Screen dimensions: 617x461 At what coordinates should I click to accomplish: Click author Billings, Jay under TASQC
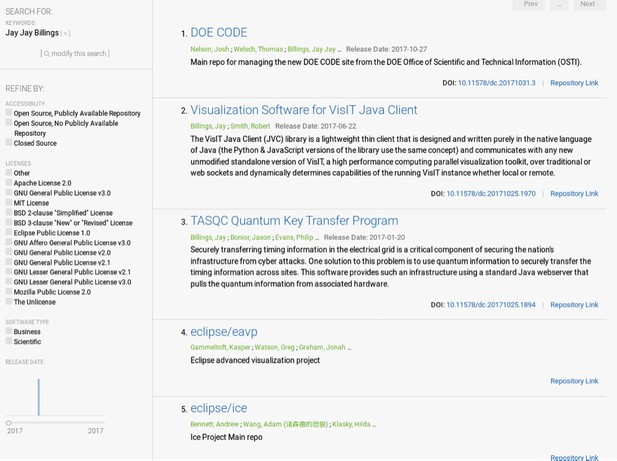coord(208,238)
